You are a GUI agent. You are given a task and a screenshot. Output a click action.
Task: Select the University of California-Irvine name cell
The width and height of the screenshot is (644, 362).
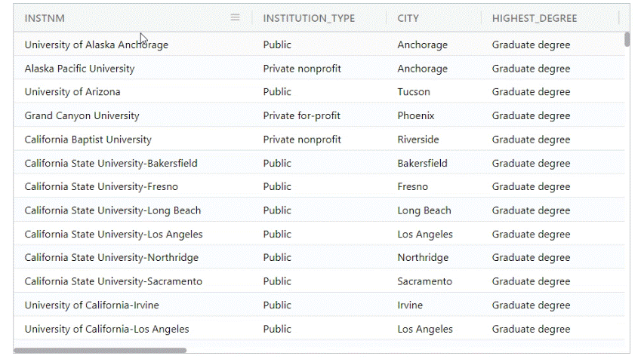click(x=91, y=305)
